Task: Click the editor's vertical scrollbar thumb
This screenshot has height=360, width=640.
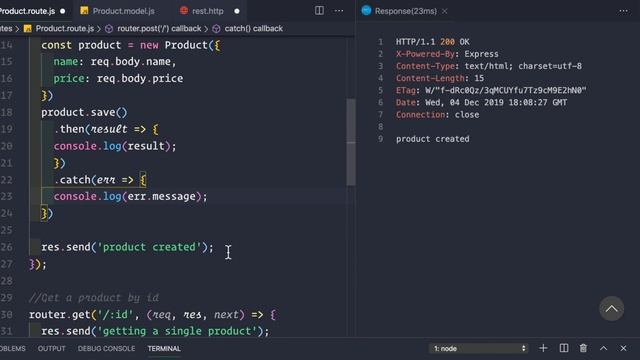Action: (351, 142)
